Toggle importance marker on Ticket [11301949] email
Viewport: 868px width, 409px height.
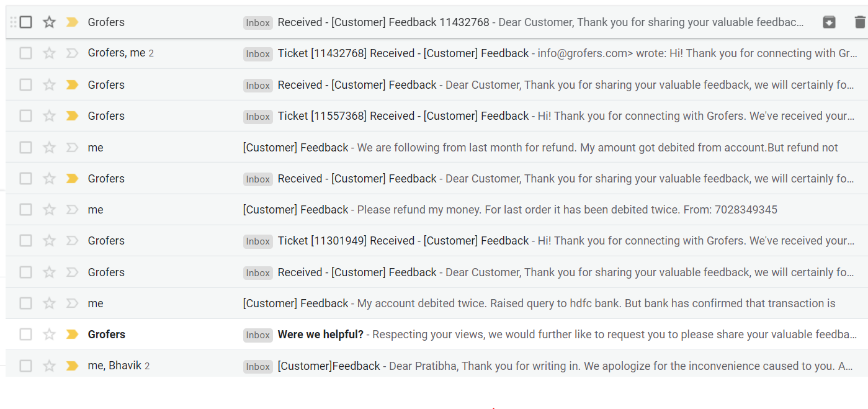72,241
